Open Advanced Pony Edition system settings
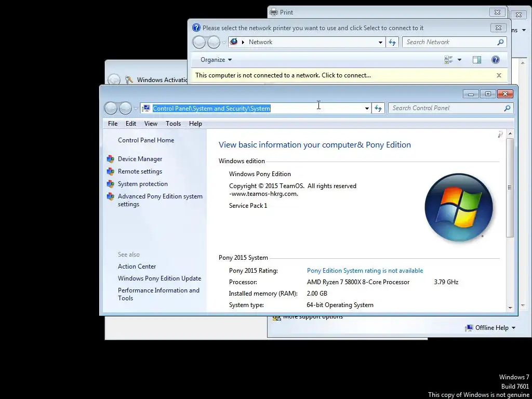This screenshot has height=399, width=532. [x=160, y=200]
